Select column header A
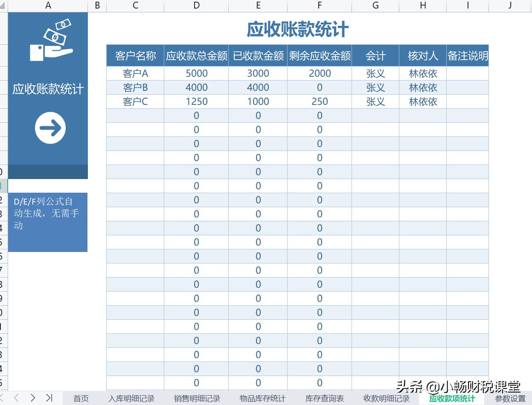 [48, 6]
